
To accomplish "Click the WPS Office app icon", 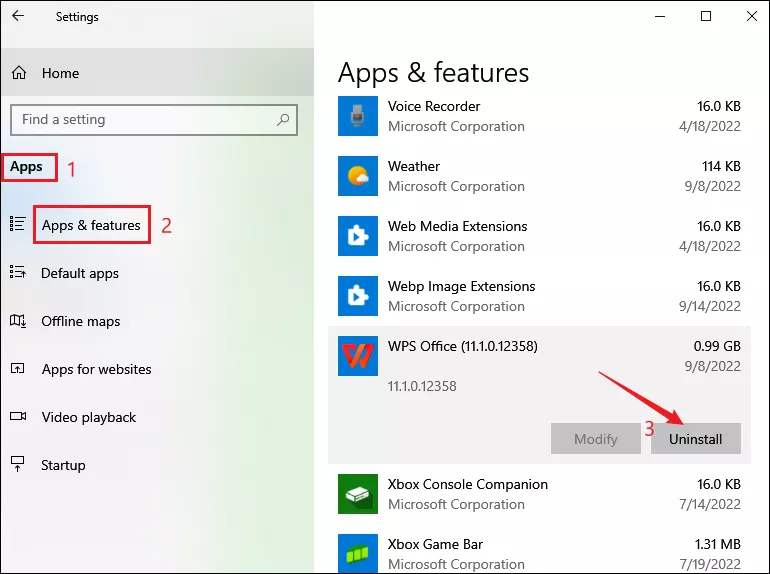I will 358,356.
